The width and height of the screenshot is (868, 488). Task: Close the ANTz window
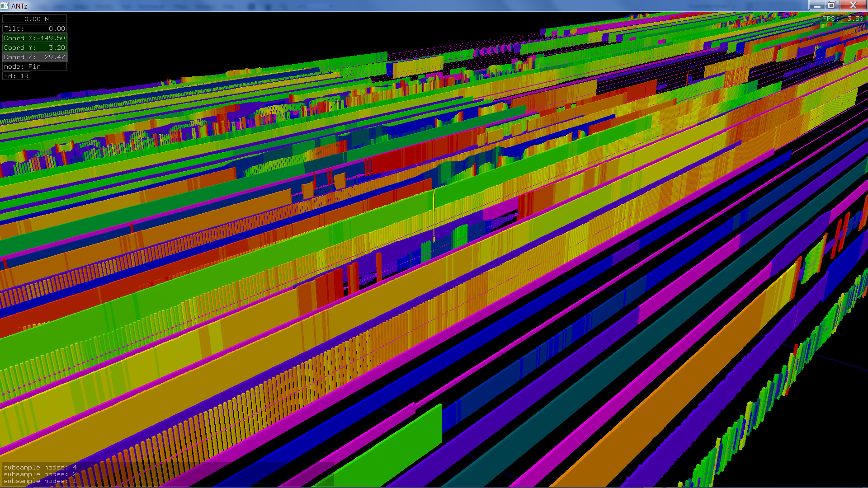click(x=853, y=5)
